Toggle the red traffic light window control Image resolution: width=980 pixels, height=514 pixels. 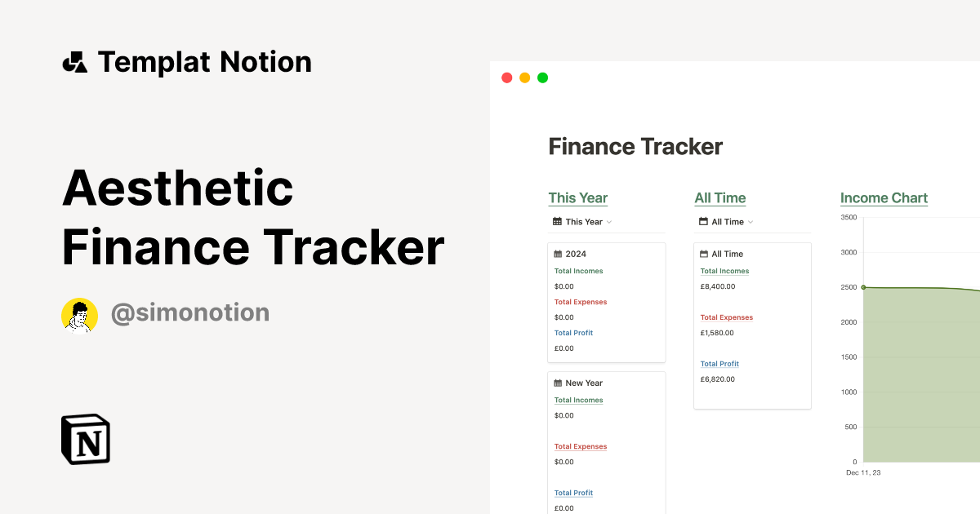click(x=506, y=77)
